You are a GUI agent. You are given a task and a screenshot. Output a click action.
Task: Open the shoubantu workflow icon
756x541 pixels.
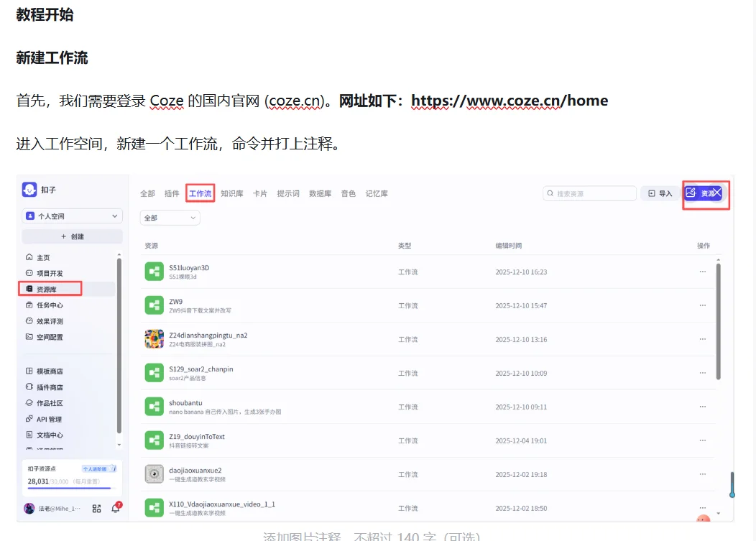(x=155, y=407)
